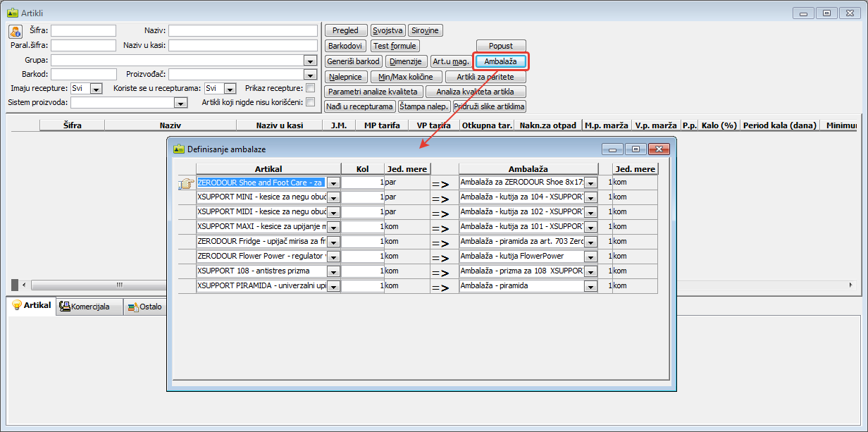
Task: Click left scroll arrow of Artikli grid
Action: click(x=24, y=285)
